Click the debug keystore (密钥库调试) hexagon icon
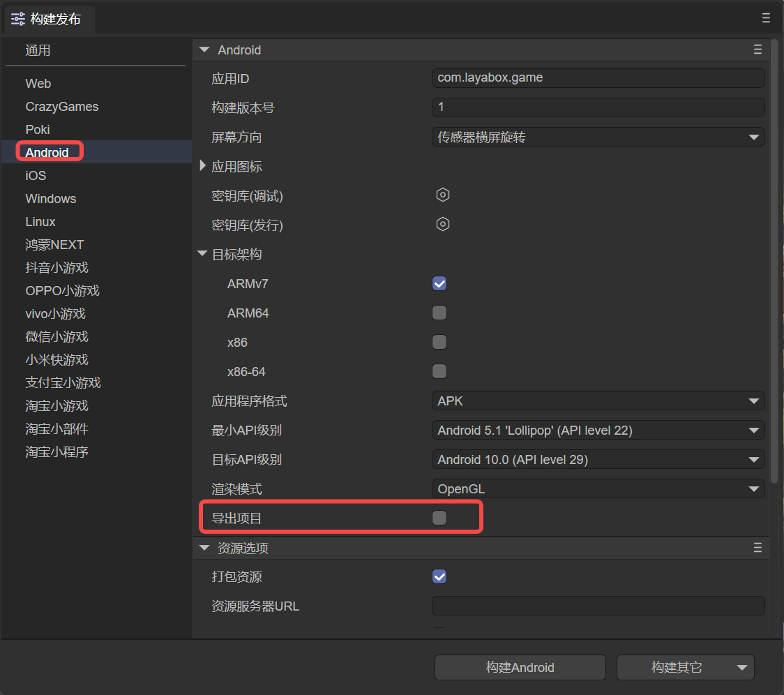The height and width of the screenshot is (695, 784). [442, 195]
